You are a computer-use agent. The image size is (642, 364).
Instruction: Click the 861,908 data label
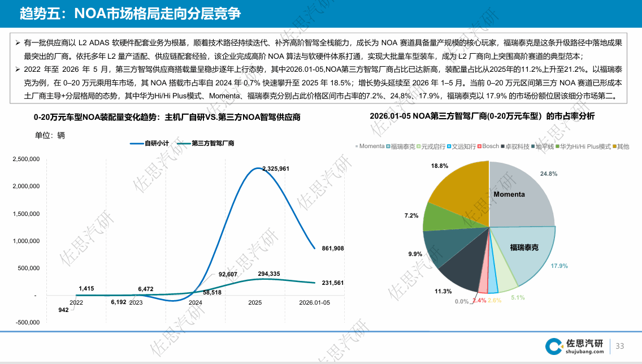tap(332, 249)
